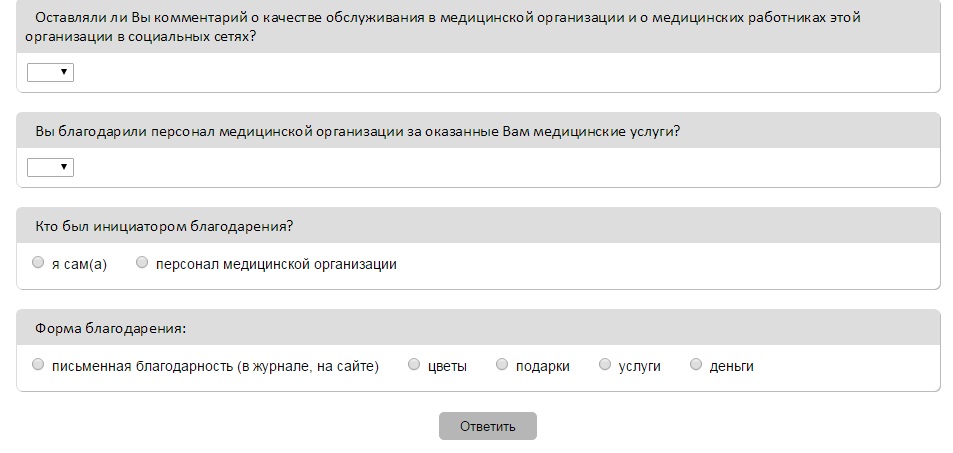Select 'письменная благодарность' radio option

pos(38,365)
